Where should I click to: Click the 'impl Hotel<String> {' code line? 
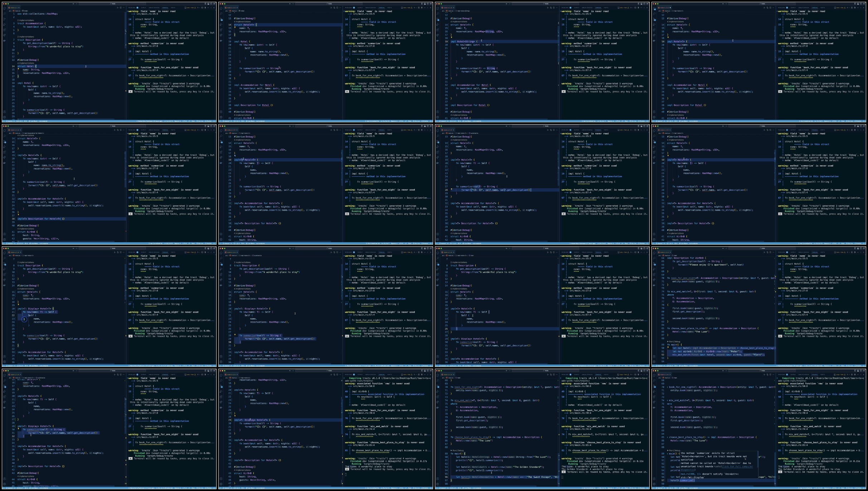point(464,41)
